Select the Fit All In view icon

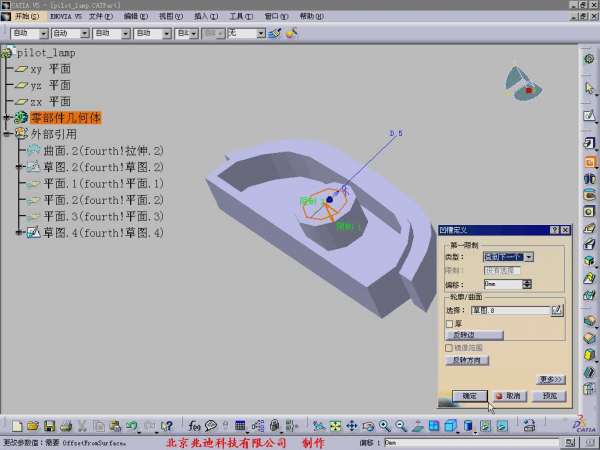pos(336,427)
